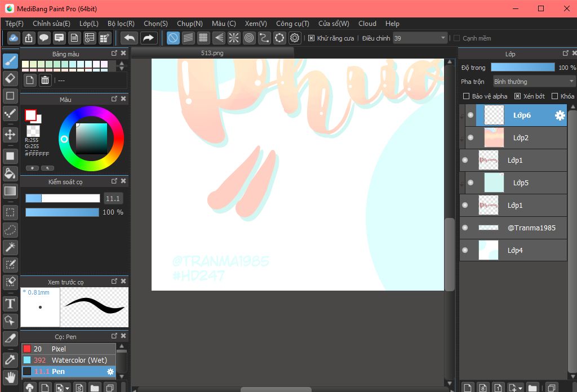
Task: Open the Tệp(F) menu
Action: [x=14, y=24]
